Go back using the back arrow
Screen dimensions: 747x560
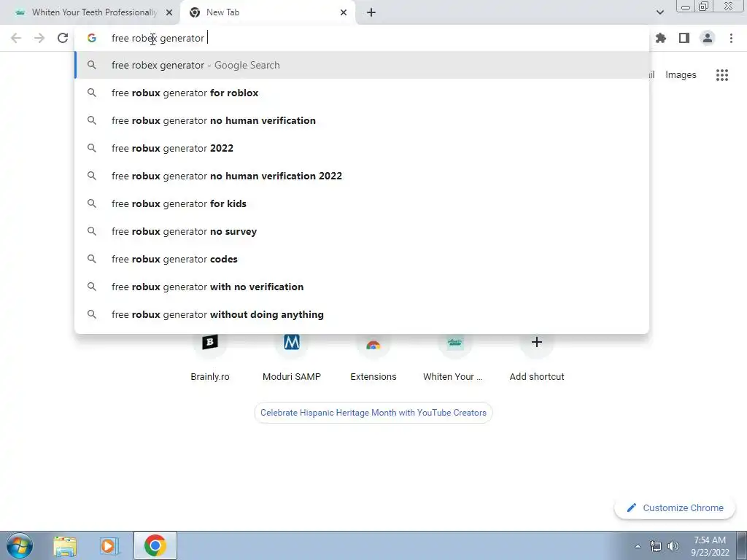coord(16,38)
